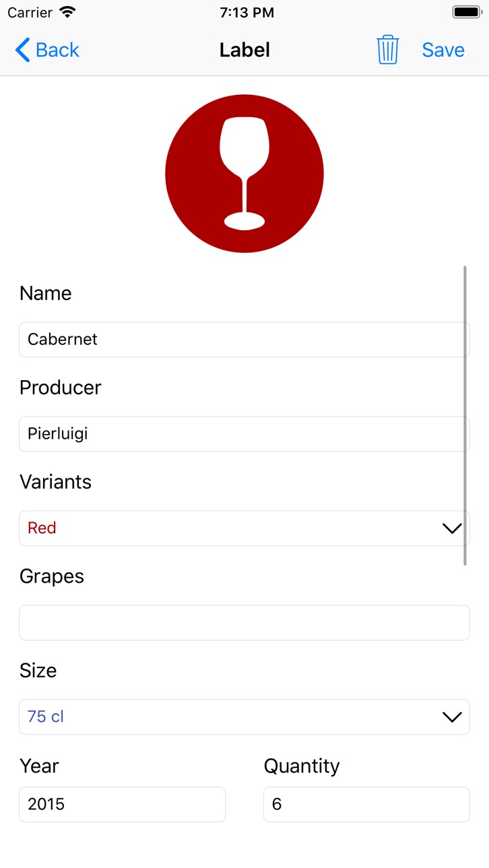Save the label
489x868 pixels.
point(443,50)
